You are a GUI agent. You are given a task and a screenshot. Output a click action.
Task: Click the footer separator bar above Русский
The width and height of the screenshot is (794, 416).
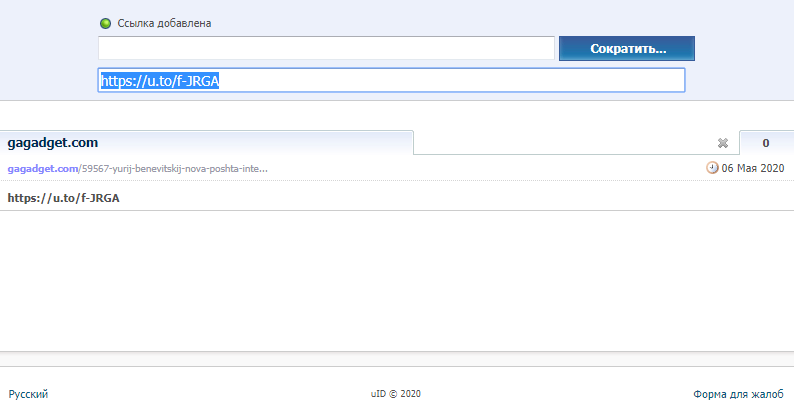pyautogui.click(x=397, y=359)
